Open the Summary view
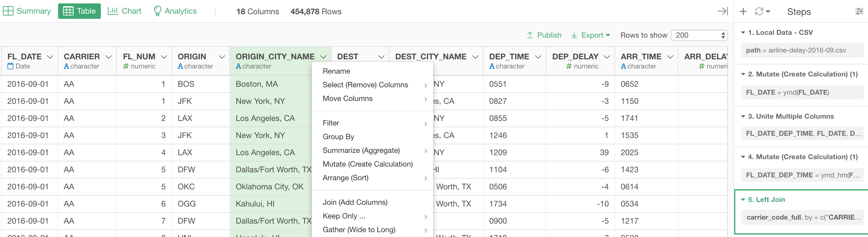The image size is (868, 237). (x=27, y=11)
